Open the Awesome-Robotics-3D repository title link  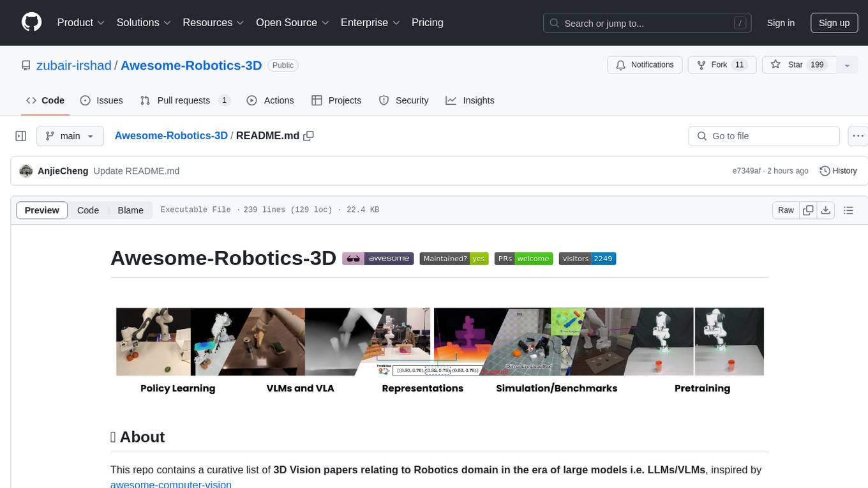tap(191, 65)
